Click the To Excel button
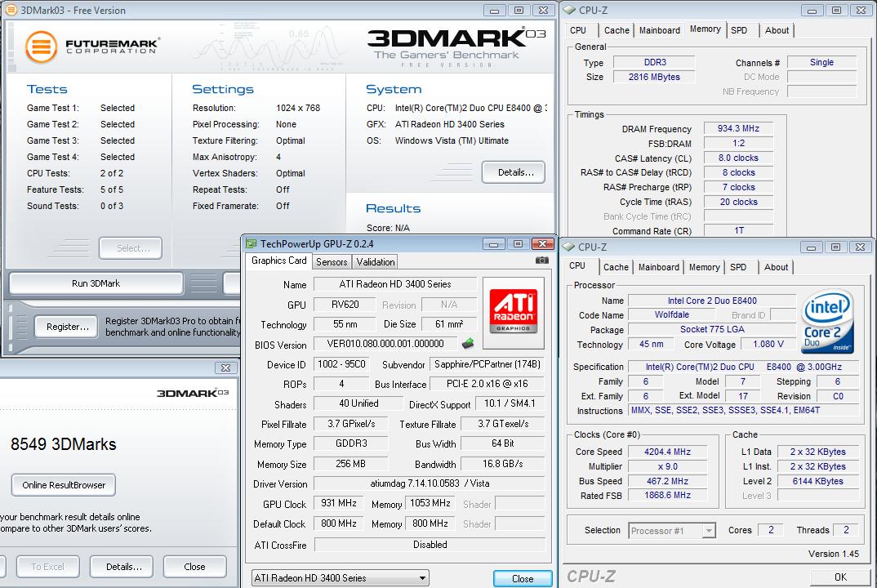877x588 pixels. 47,567
